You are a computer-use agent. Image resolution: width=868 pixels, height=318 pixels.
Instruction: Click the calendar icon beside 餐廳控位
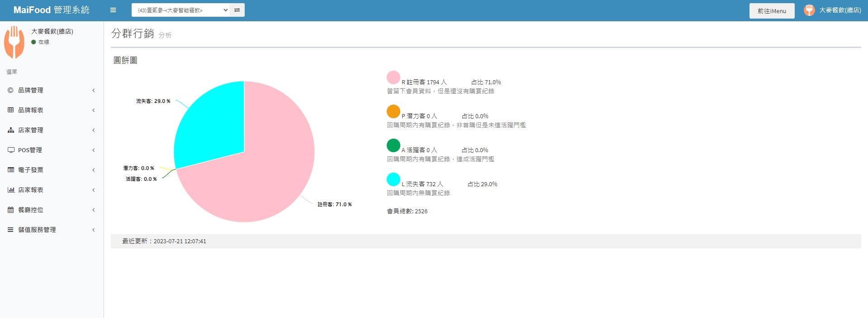point(11,210)
